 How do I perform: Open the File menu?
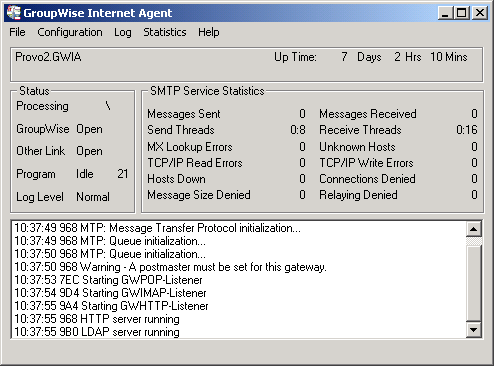17,32
